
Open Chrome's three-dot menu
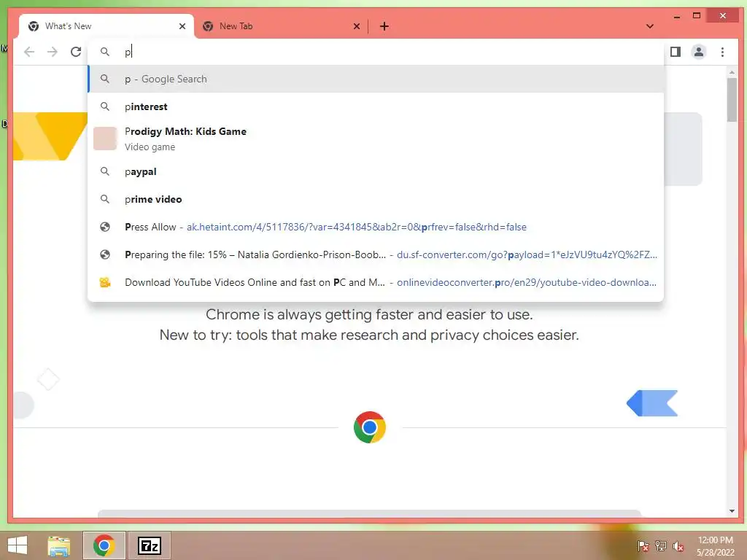(x=722, y=52)
